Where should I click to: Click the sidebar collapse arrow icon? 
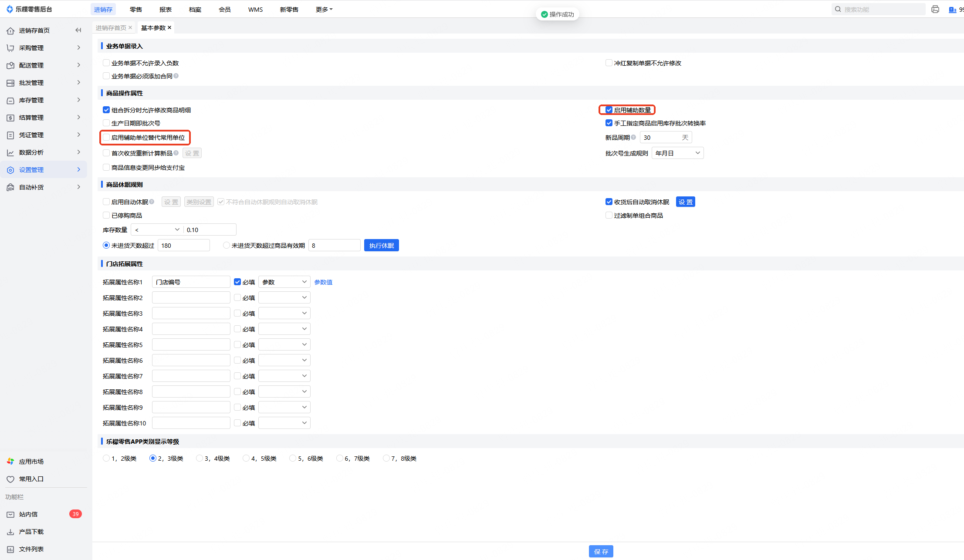(x=78, y=30)
